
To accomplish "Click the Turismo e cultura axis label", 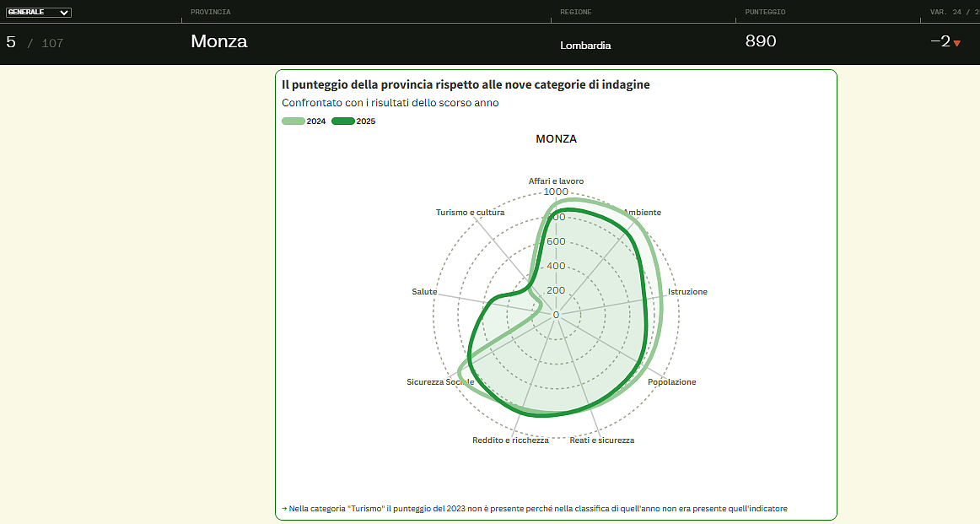I will click(470, 213).
